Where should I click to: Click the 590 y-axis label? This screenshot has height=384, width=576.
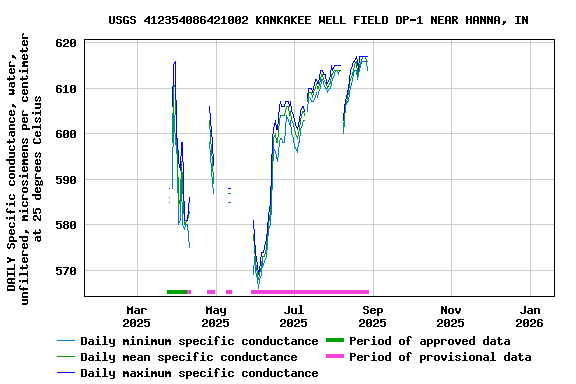click(x=66, y=180)
